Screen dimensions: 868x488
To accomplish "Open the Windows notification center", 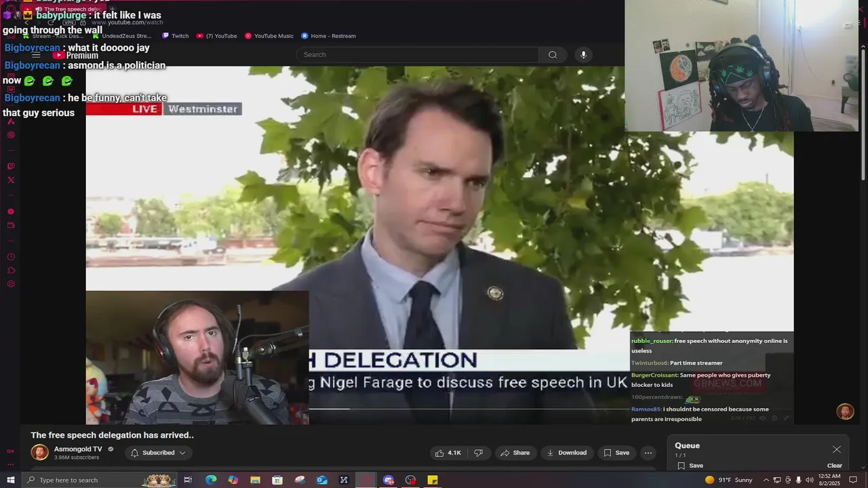I will [x=853, y=480].
